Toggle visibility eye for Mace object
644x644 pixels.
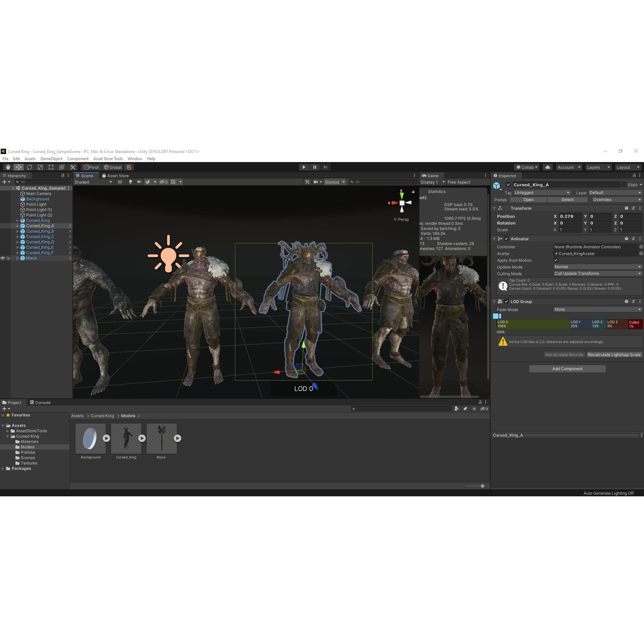(3, 258)
